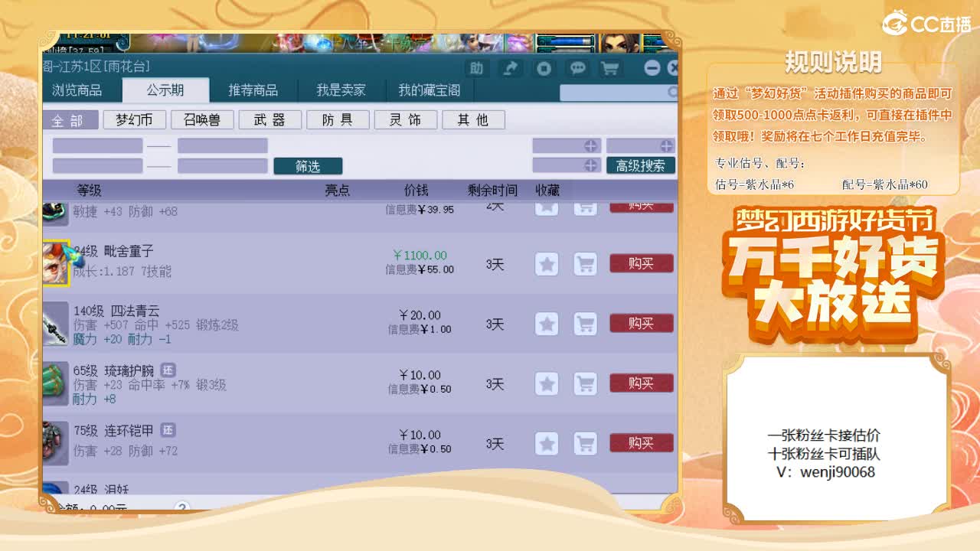Switch to 我的藏宝阁 tab
The height and width of the screenshot is (551, 980).
coord(429,90)
